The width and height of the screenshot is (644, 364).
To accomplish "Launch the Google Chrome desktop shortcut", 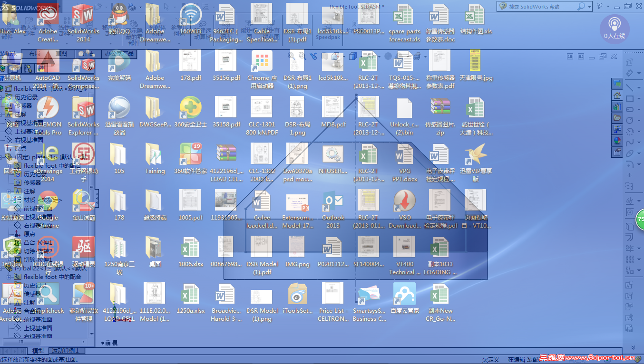I will [48, 209].
